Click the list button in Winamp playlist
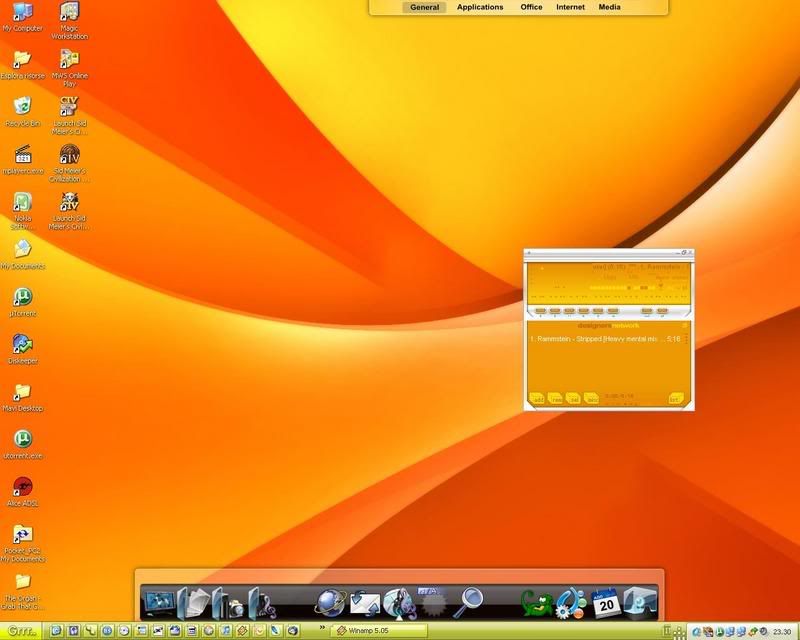 pyautogui.click(x=676, y=399)
